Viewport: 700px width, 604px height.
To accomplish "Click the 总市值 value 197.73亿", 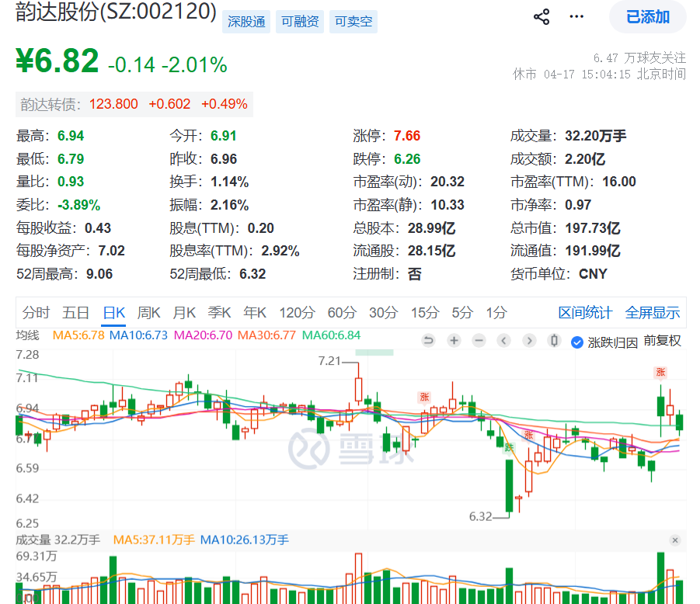I will point(593,228).
